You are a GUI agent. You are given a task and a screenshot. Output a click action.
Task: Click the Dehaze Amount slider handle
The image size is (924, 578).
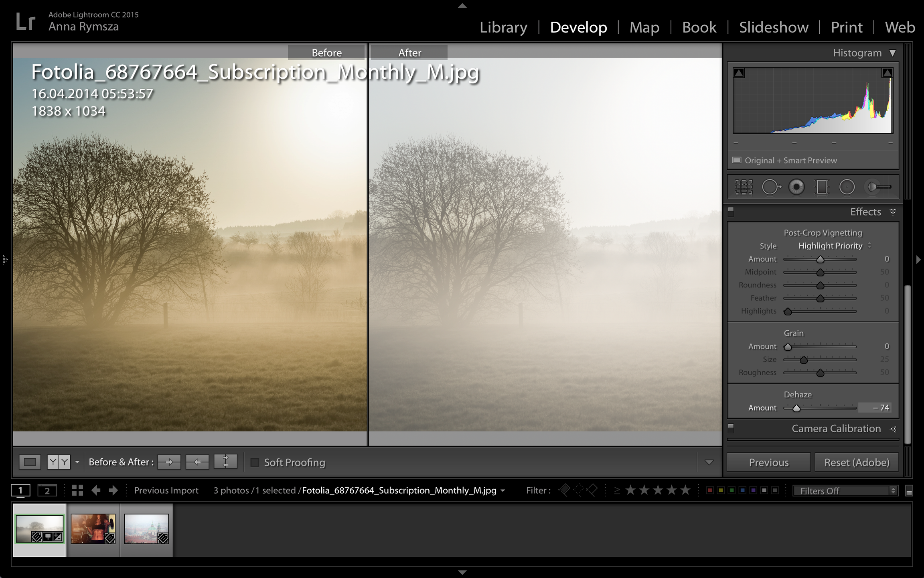tap(796, 408)
